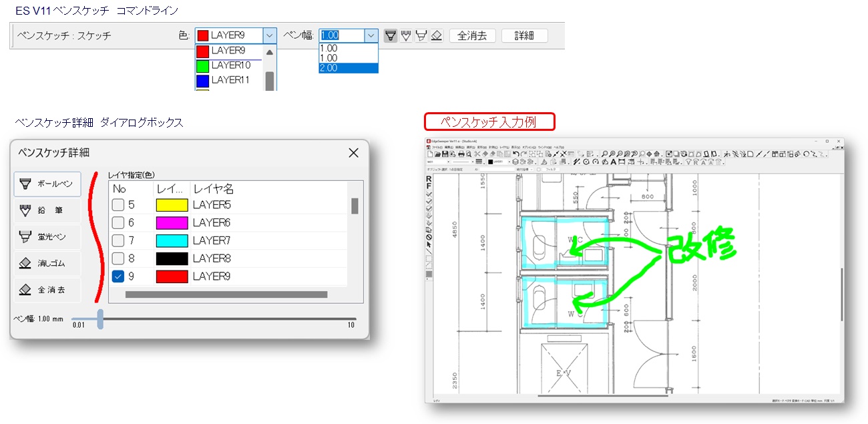
Task: Choose ボールペン tool in the detail dialog
Action: click(x=47, y=184)
